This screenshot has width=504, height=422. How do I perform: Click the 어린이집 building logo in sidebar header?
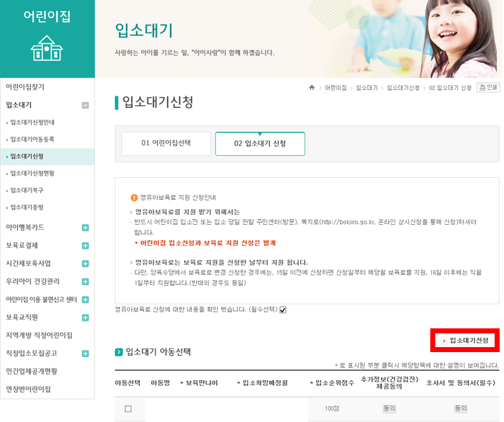pyautogui.click(x=47, y=49)
